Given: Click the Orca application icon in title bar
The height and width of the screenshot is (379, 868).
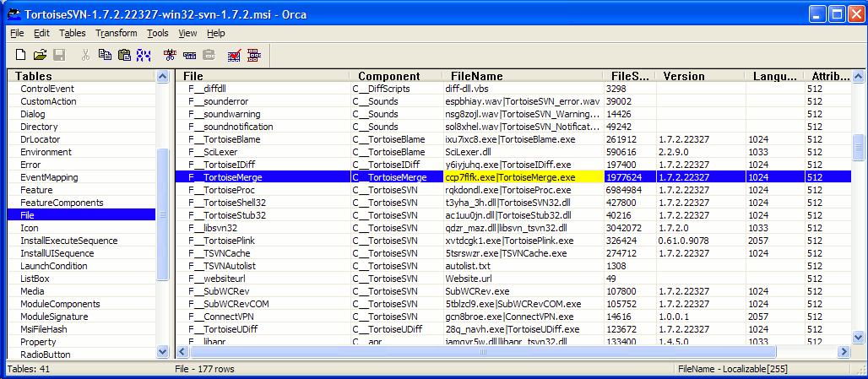Looking at the screenshot, I should (14, 14).
